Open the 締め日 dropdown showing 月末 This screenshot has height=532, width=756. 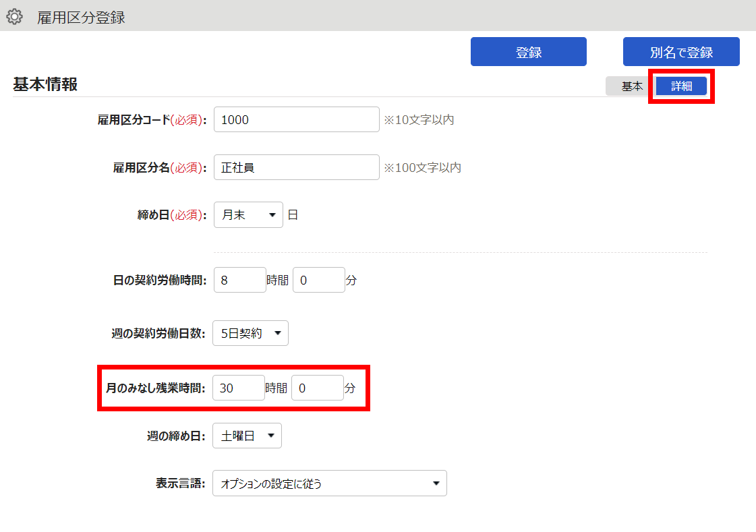pyautogui.click(x=248, y=215)
